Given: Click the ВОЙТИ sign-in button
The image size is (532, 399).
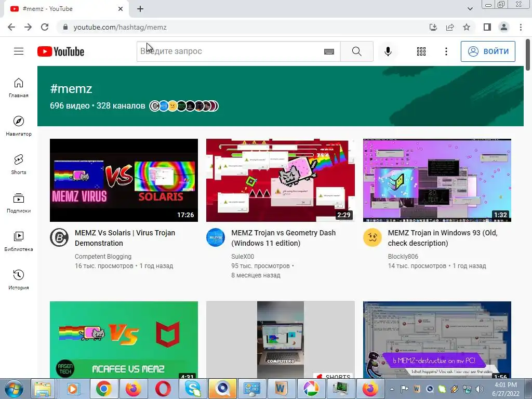Looking at the screenshot, I should click(x=488, y=51).
